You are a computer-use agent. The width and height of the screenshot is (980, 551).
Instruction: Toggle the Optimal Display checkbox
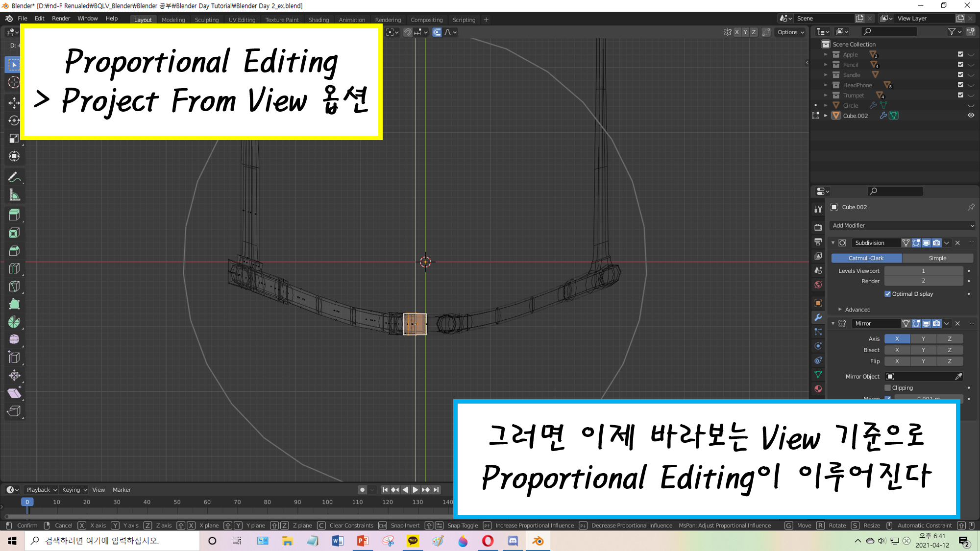[887, 294]
